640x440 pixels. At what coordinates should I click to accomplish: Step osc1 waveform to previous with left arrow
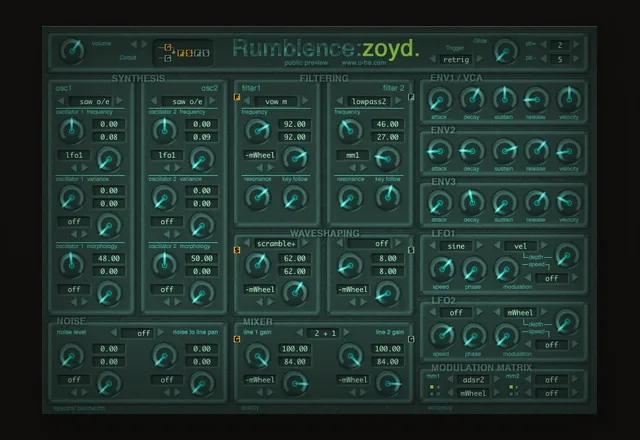click(61, 100)
